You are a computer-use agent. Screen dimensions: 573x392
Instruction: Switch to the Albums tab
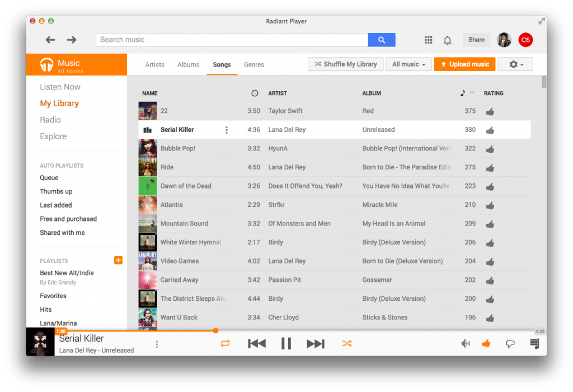pos(188,64)
